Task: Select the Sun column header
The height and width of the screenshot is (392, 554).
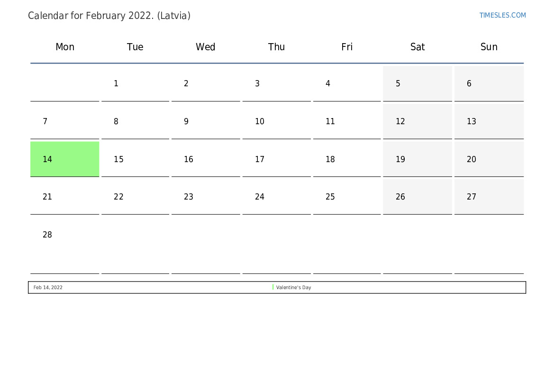Action: [x=489, y=47]
